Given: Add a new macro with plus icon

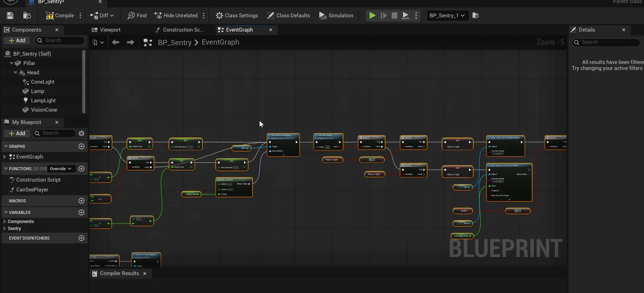Looking at the screenshot, I should coord(81,201).
